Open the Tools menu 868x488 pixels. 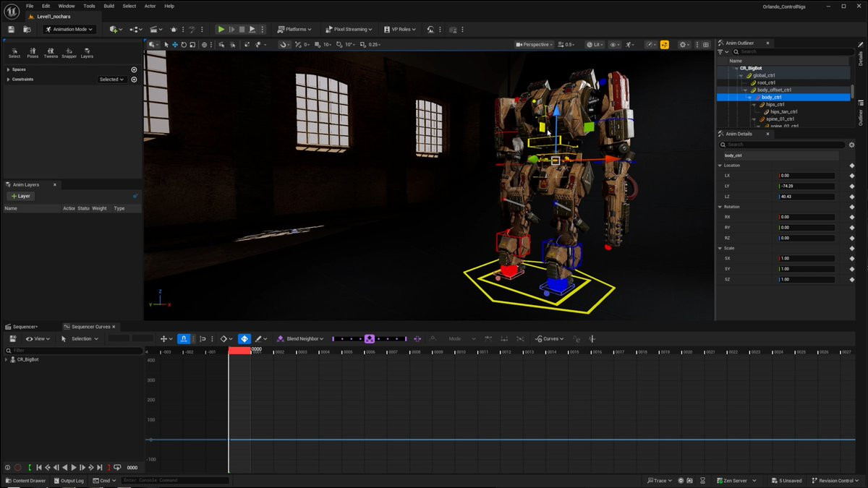coord(89,6)
